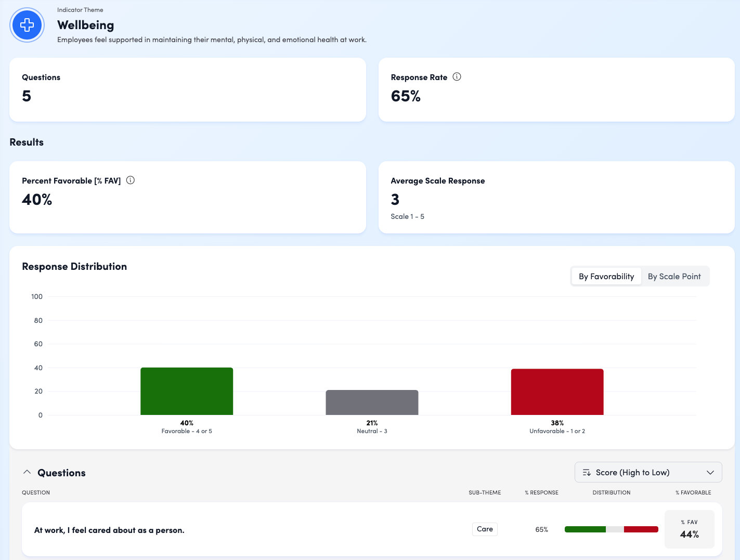
Task: Click the Wellbeing medical cross icon
Action: tap(27, 25)
